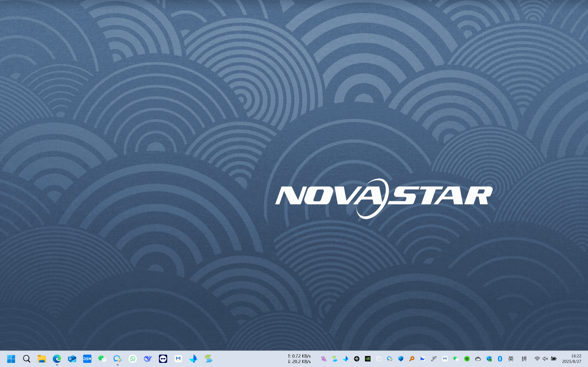Open the Outlook mail app

click(x=72, y=359)
